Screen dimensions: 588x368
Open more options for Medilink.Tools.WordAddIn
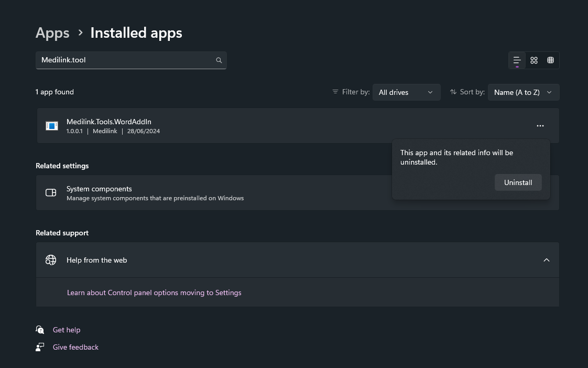540,126
